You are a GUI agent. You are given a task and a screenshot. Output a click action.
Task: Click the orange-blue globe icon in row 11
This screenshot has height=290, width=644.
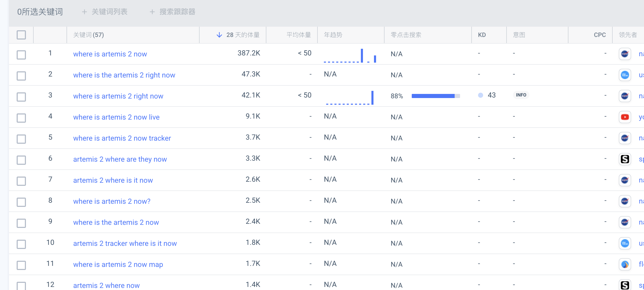coord(624,264)
